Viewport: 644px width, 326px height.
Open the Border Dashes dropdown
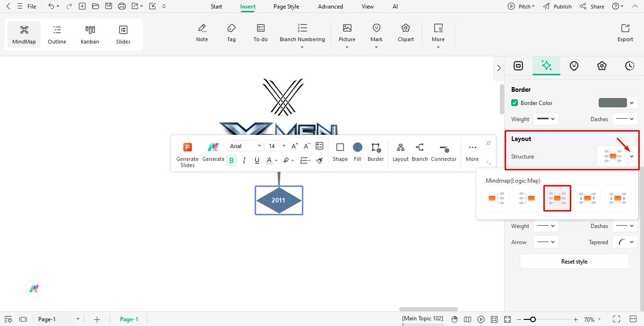click(625, 119)
